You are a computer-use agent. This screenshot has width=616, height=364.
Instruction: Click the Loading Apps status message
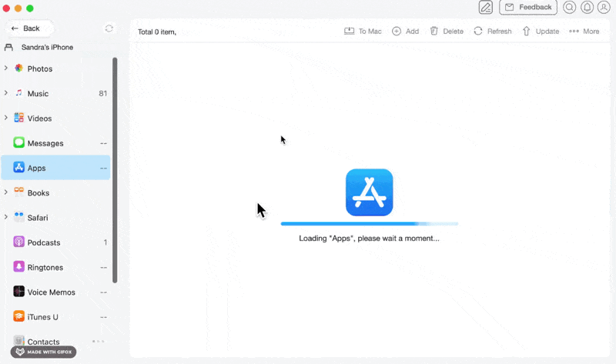coord(369,239)
